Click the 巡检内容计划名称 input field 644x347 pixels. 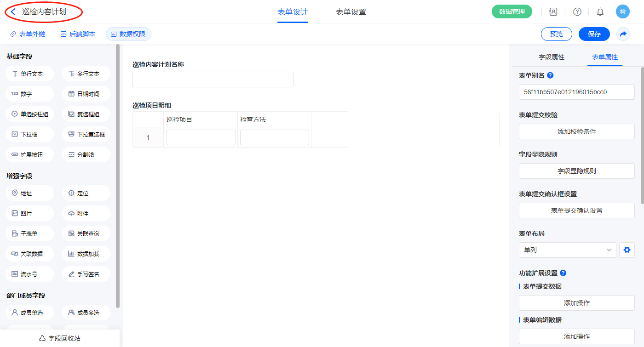pos(213,80)
